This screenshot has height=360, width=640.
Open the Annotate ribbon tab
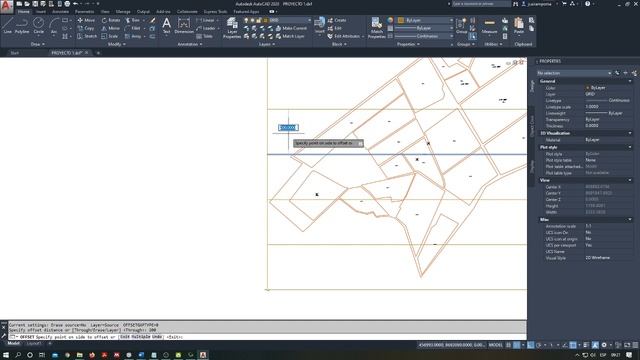pos(60,12)
